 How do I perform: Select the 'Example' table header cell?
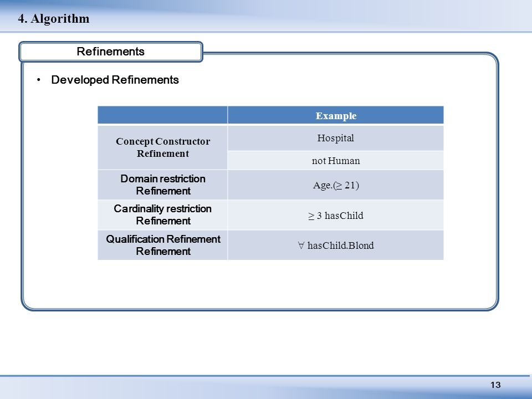[336, 115]
